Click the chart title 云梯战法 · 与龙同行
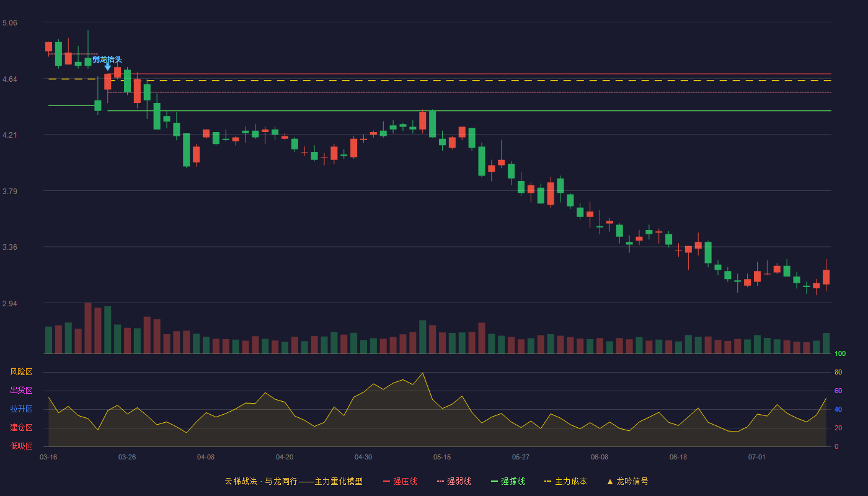 (x=260, y=481)
